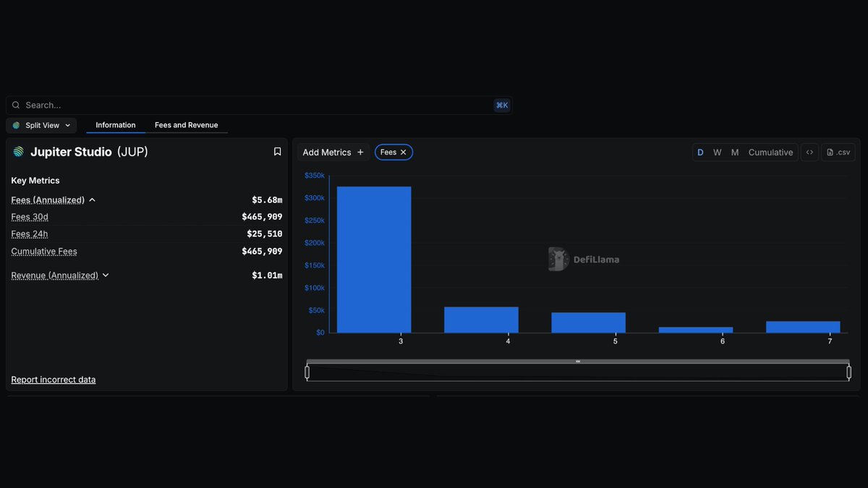868x488 pixels.
Task: Select monthly (M) chart interval
Action: click(x=735, y=153)
